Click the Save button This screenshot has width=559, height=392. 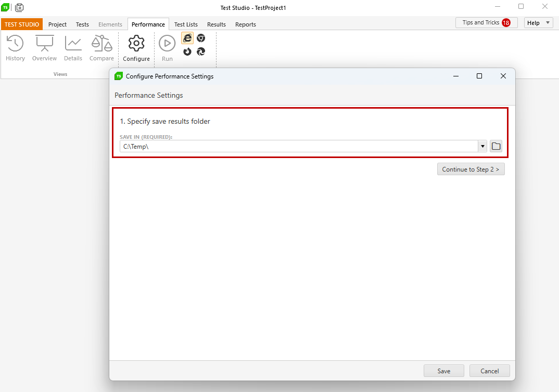coord(444,371)
